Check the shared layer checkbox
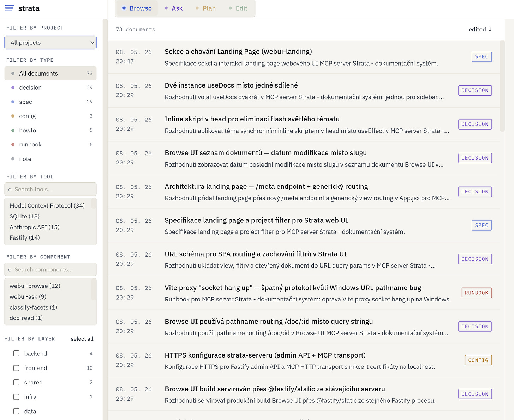Screen dimensions: 514x420 (x=16, y=382)
